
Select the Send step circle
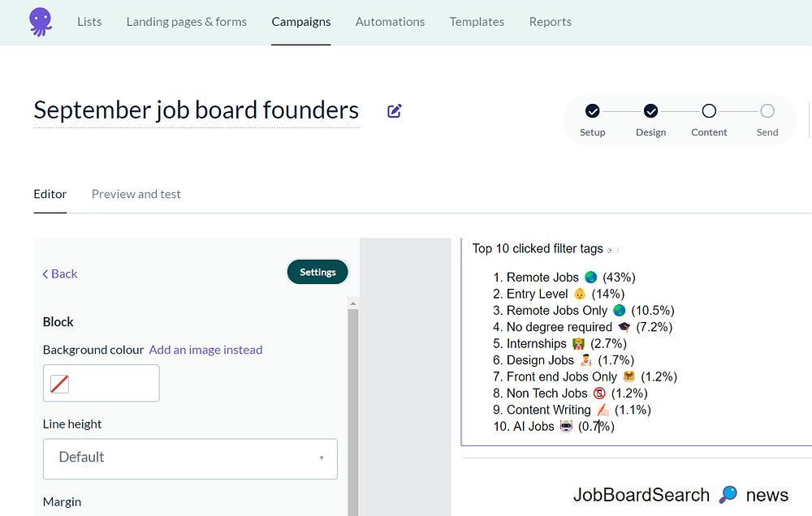coord(767,111)
